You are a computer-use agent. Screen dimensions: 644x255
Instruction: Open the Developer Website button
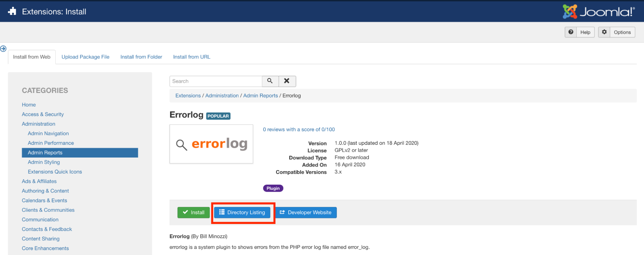click(x=306, y=212)
